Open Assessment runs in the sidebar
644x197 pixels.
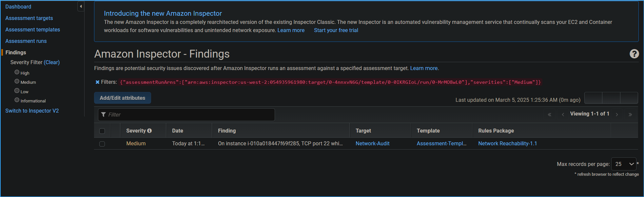tap(26, 41)
